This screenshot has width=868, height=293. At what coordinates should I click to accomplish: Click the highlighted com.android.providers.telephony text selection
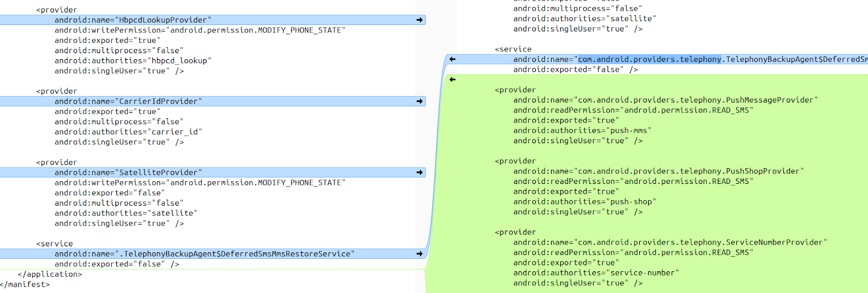tap(649, 59)
